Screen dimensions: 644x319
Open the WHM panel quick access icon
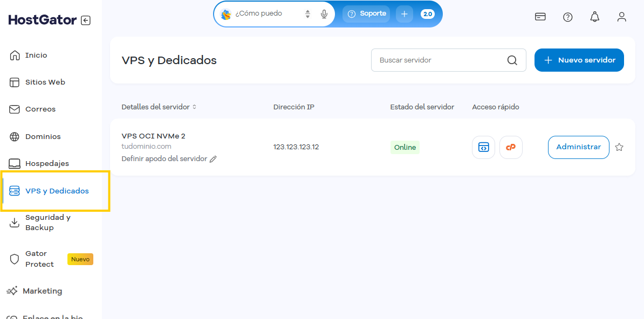tap(483, 148)
